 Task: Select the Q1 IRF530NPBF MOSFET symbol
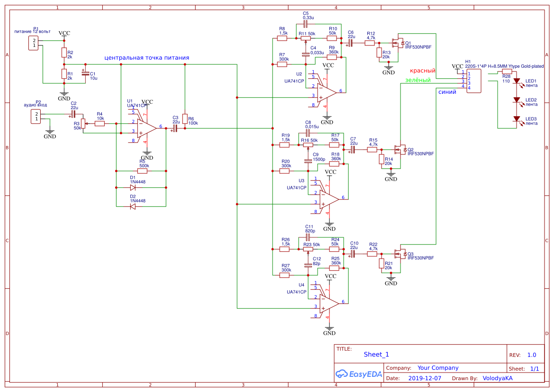(x=398, y=43)
